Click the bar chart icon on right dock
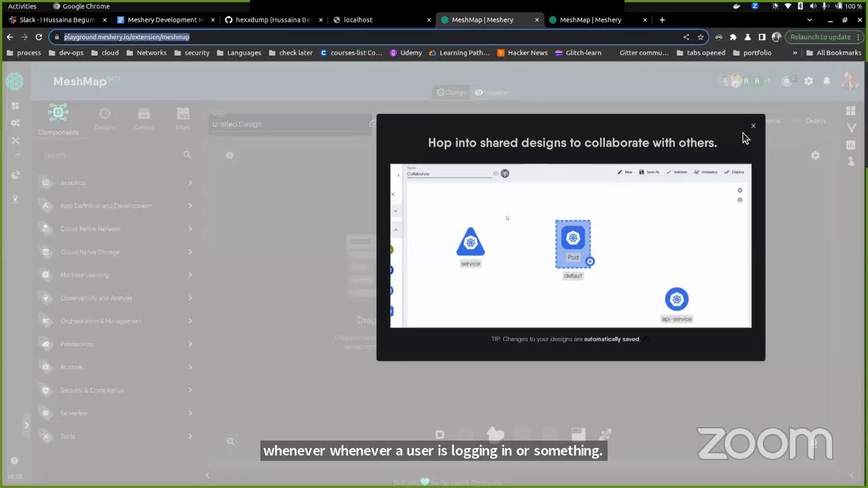 point(851,145)
